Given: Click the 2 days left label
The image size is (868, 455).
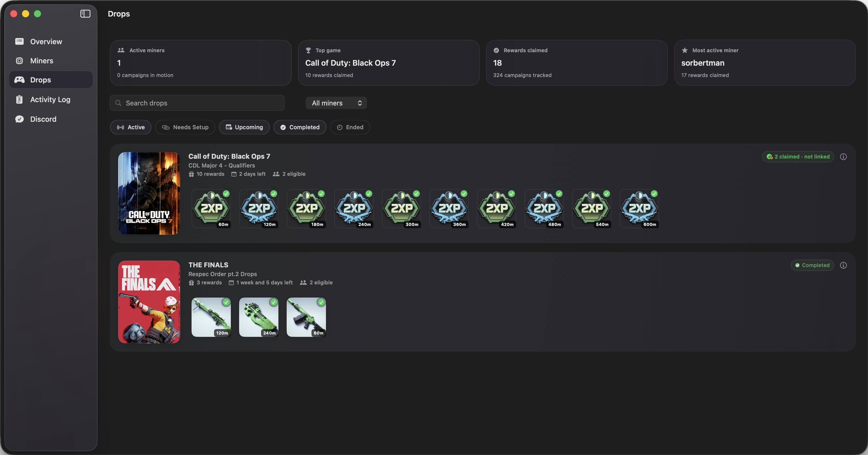Looking at the screenshot, I should pyautogui.click(x=248, y=174).
